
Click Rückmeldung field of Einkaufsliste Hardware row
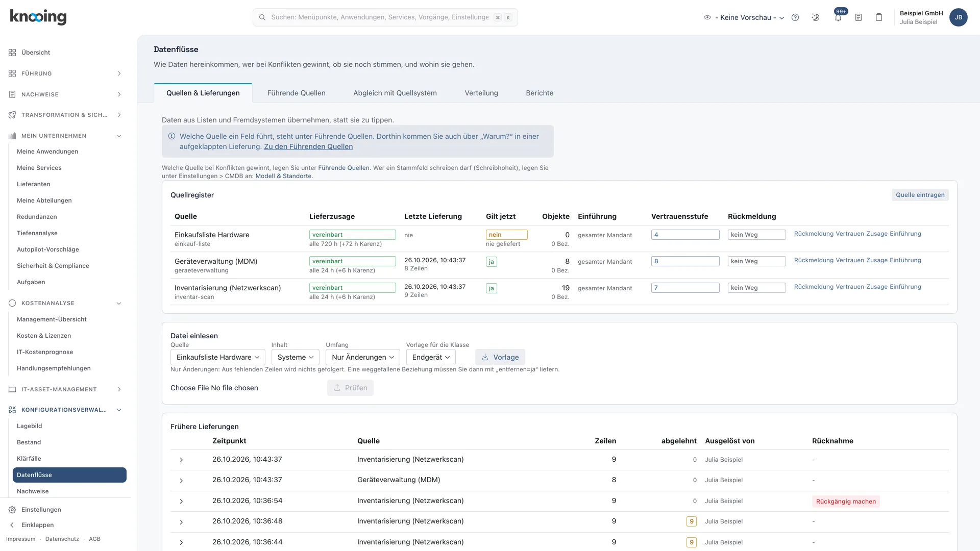756,235
